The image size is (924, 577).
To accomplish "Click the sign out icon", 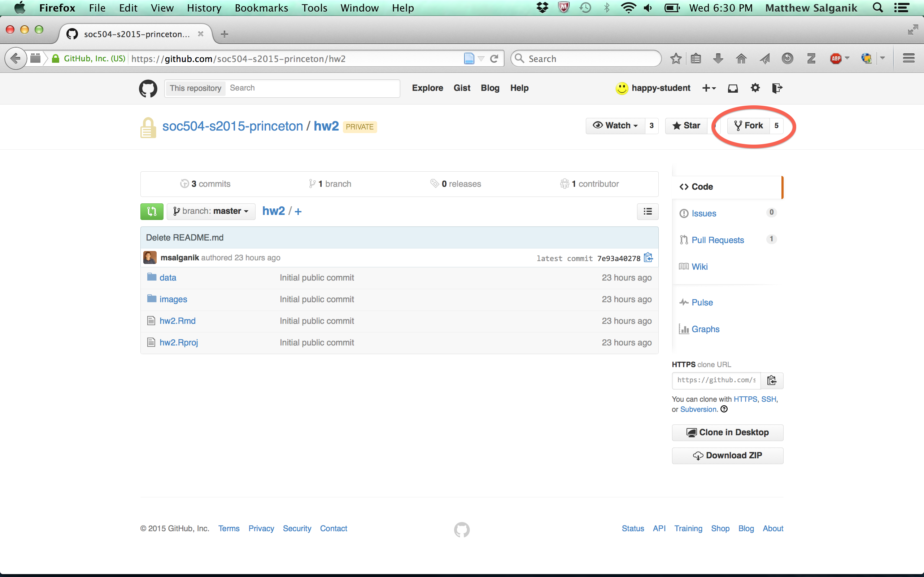I will (x=777, y=88).
